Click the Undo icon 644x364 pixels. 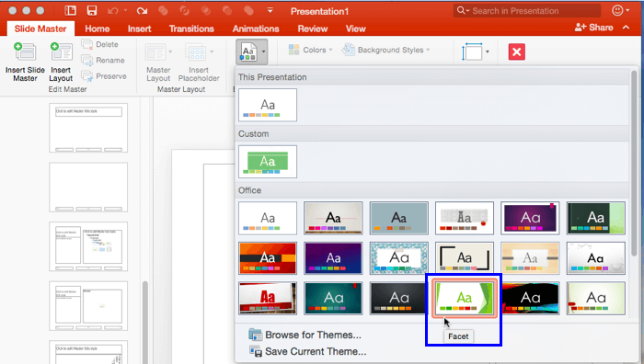pos(112,11)
